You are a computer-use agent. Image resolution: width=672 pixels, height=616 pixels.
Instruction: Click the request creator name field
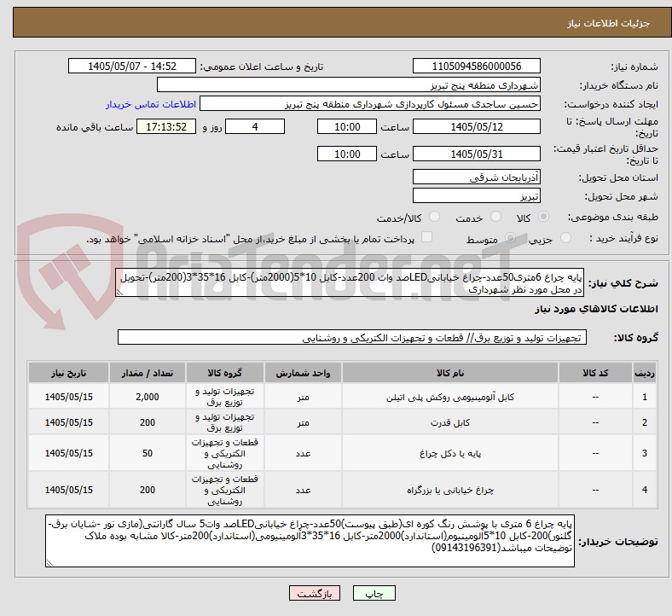370,104
